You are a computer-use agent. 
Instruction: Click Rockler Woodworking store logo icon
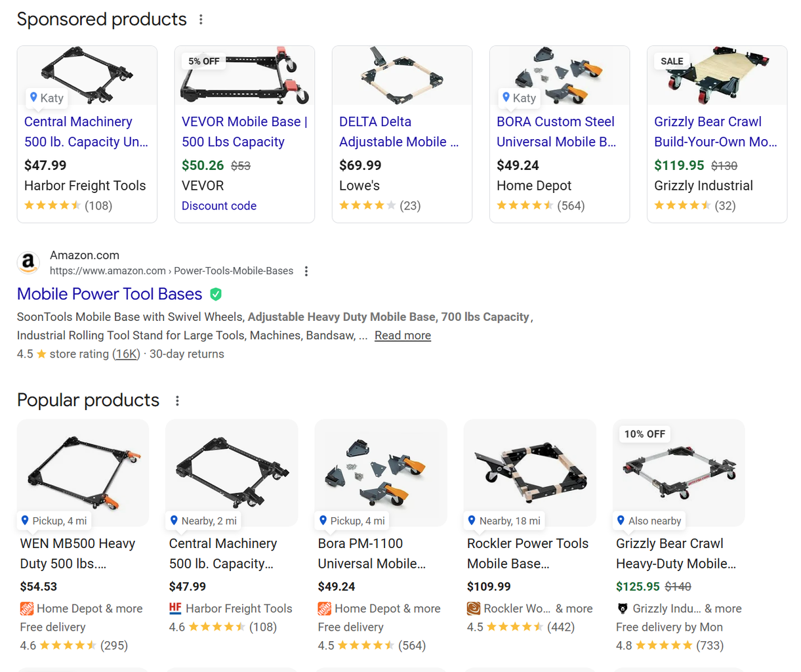(x=474, y=608)
